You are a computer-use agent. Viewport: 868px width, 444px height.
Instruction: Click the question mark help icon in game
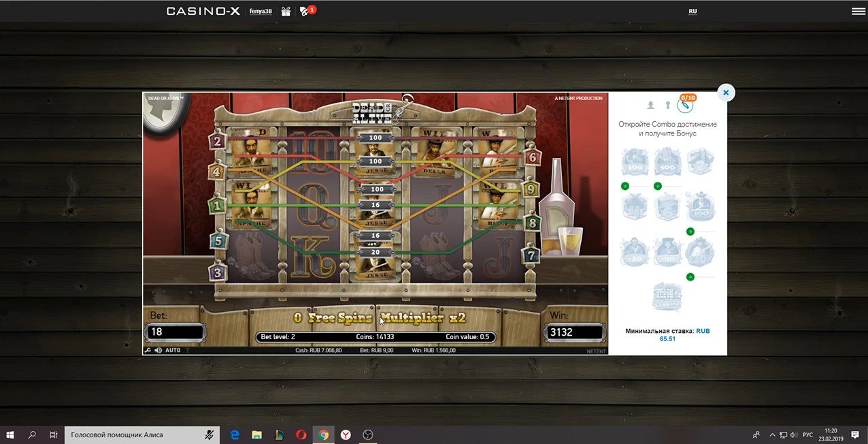click(x=188, y=350)
